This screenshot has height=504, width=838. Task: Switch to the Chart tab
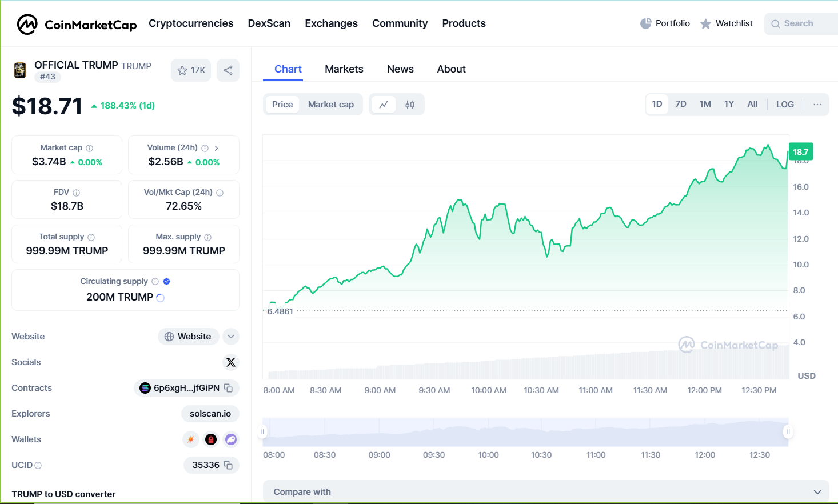click(288, 69)
